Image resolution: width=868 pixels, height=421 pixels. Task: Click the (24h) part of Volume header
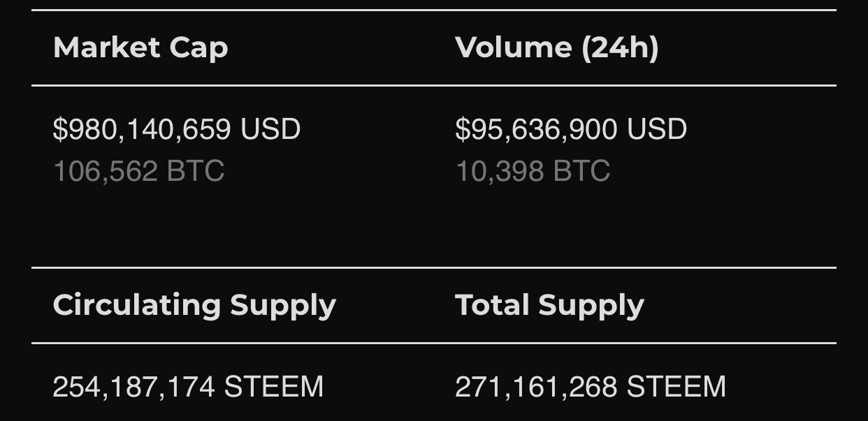(620, 47)
